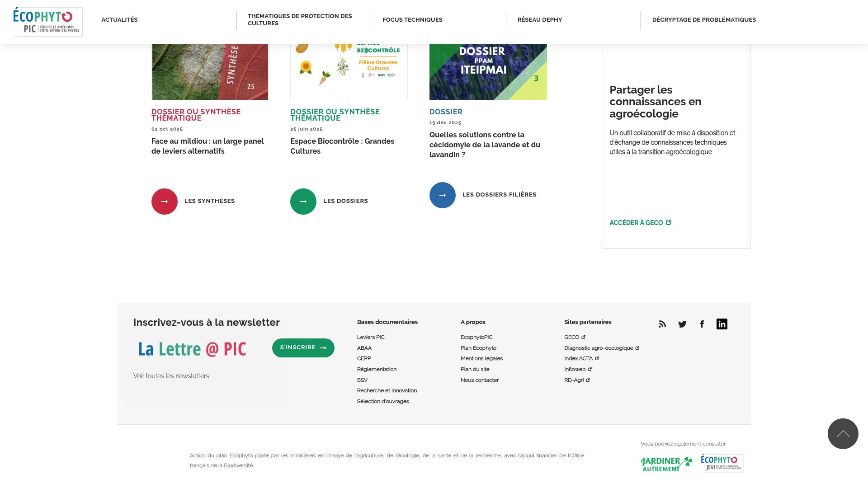Click the red arrow for Les Synthèses
The image size is (868, 488).
click(x=164, y=201)
